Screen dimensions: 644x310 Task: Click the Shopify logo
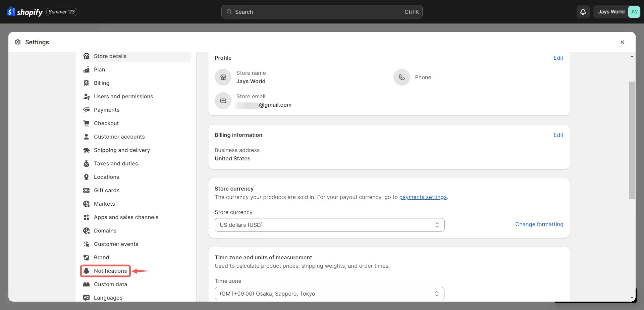[x=25, y=12]
